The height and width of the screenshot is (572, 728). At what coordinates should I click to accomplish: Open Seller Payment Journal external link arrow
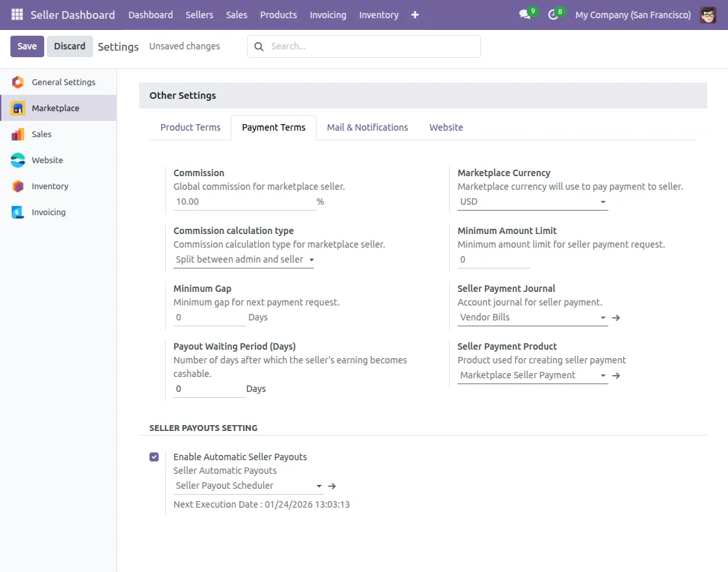(616, 318)
